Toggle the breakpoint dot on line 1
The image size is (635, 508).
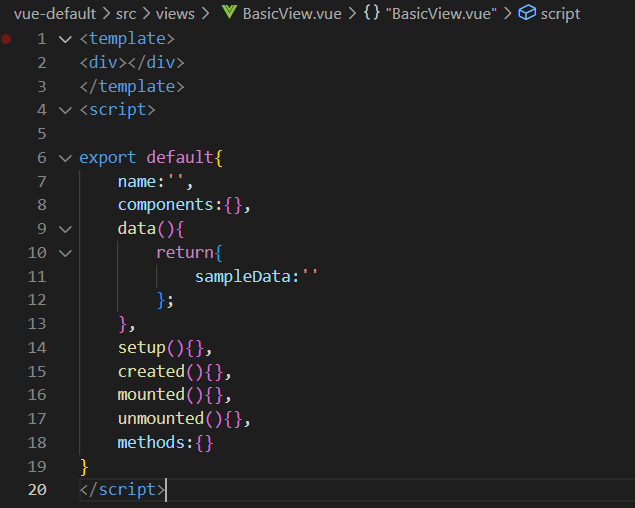6,39
